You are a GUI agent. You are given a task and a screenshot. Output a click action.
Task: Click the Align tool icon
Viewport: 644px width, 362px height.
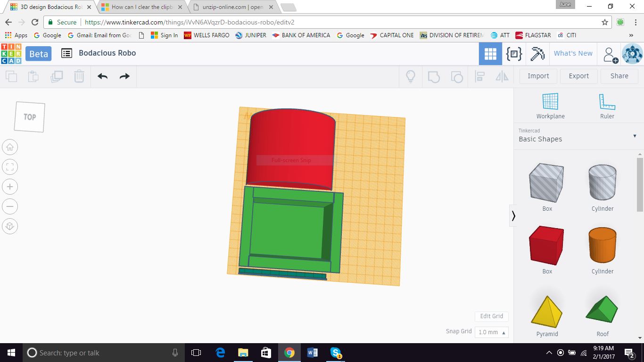480,76
